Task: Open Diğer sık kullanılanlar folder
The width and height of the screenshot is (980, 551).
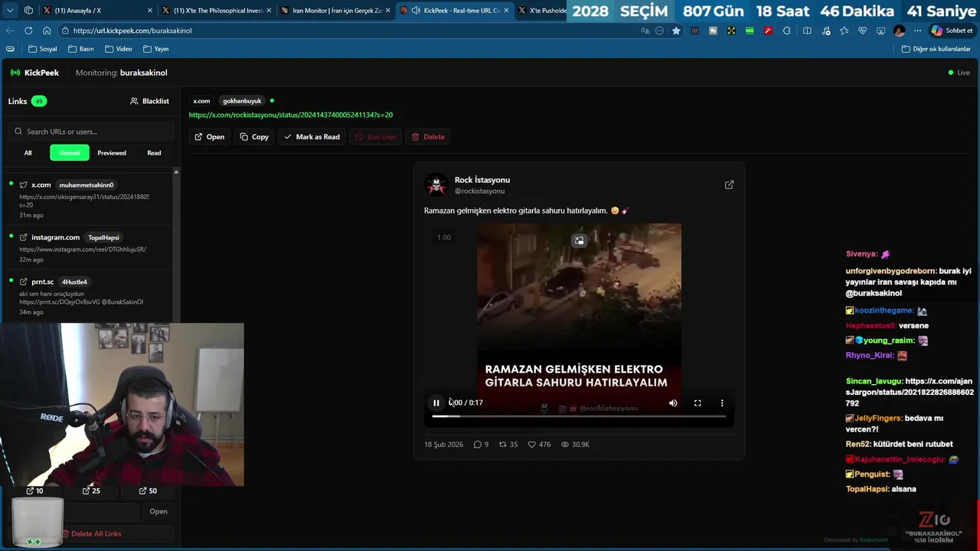Action: pos(936,49)
